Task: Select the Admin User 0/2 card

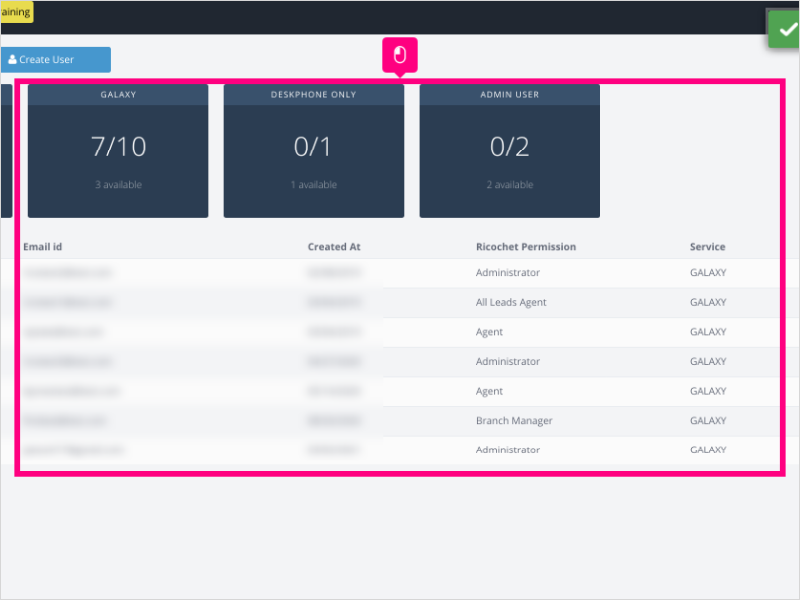Action: click(510, 151)
